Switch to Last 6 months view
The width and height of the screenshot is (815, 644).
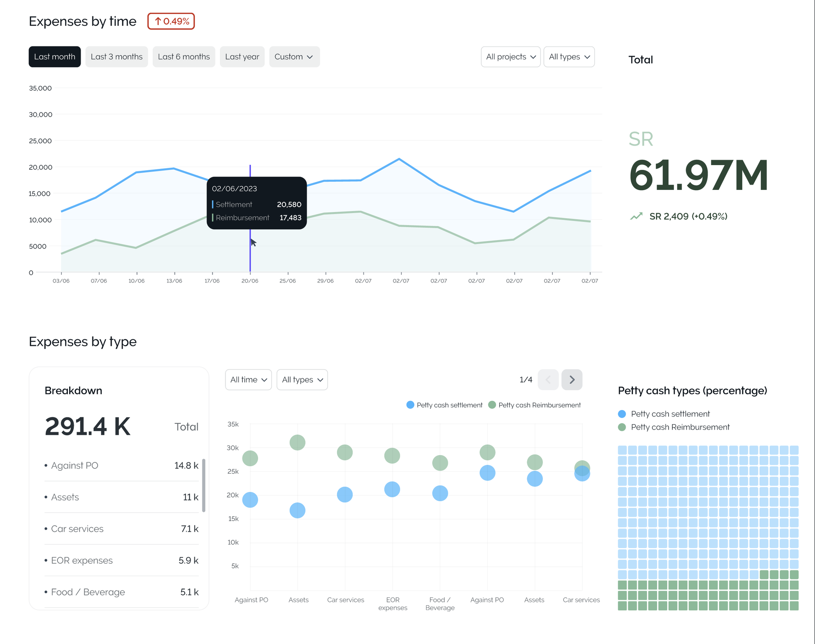pyautogui.click(x=184, y=57)
